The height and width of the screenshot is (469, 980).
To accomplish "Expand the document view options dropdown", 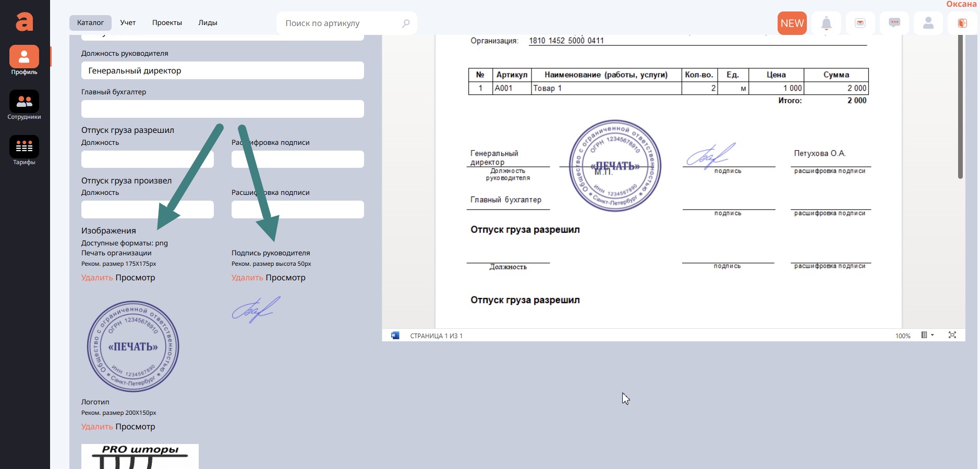I will pos(927,335).
